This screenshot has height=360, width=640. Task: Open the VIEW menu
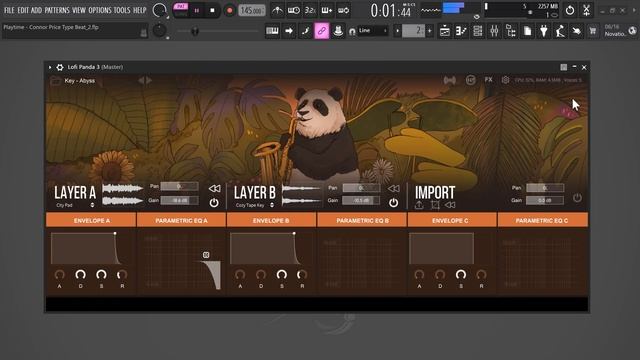click(79, 10)
